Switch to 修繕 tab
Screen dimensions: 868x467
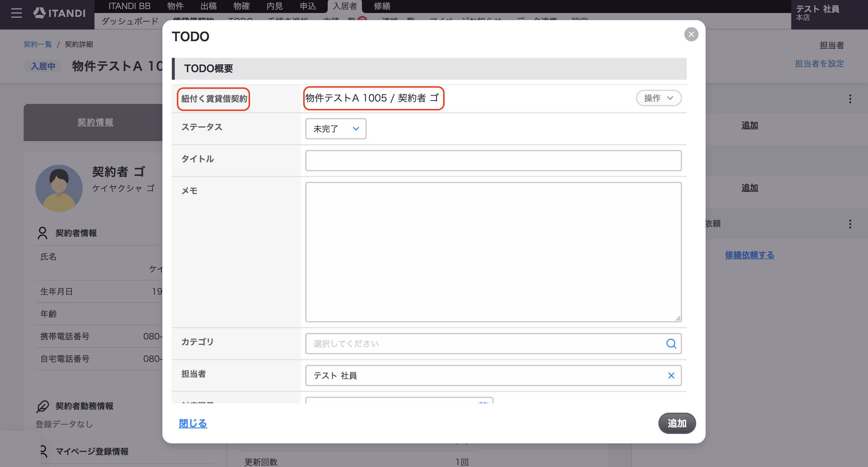point(382,6)
